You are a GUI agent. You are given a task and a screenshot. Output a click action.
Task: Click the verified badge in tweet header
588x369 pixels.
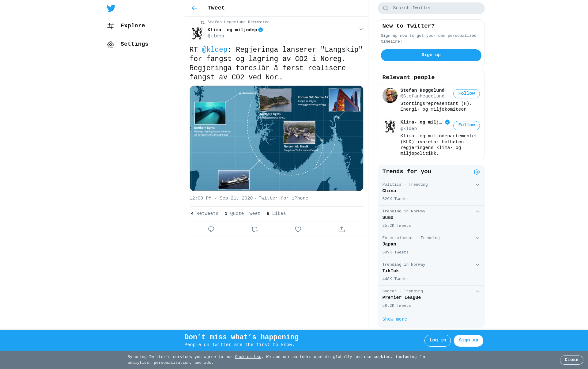click(x=261, y=30)
